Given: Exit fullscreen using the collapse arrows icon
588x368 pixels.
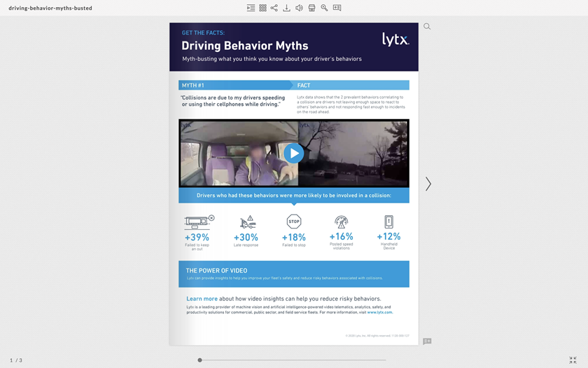Looking at the screenshot, I should pyautogui.click(x=573, y=360).
